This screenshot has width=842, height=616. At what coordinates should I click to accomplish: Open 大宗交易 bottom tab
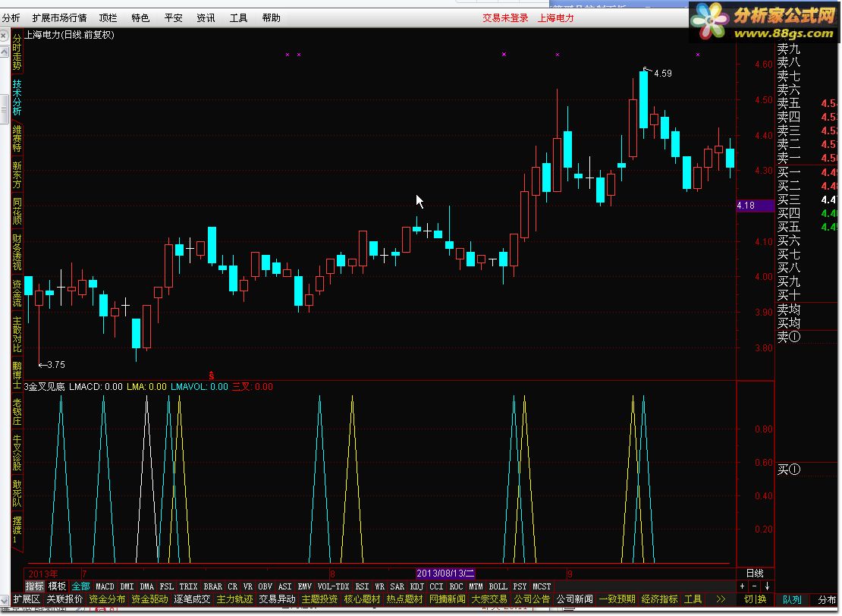click(489, 599)
